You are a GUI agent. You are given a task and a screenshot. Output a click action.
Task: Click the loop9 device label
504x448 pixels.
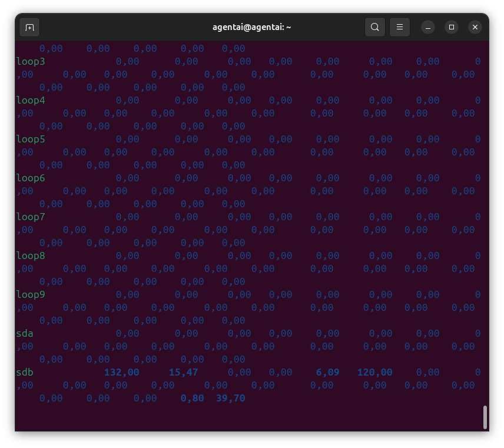[x=31, y=294]
